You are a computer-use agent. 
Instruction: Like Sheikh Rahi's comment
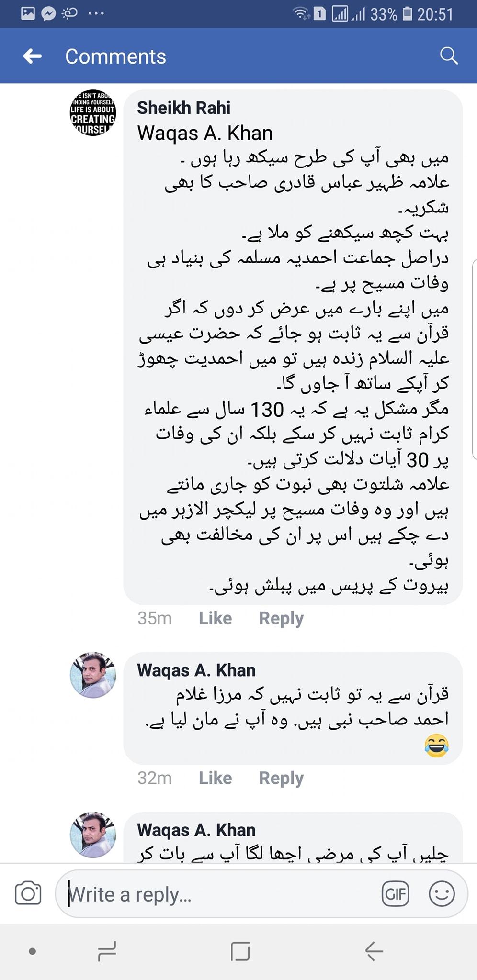click(x=216, y=618)
